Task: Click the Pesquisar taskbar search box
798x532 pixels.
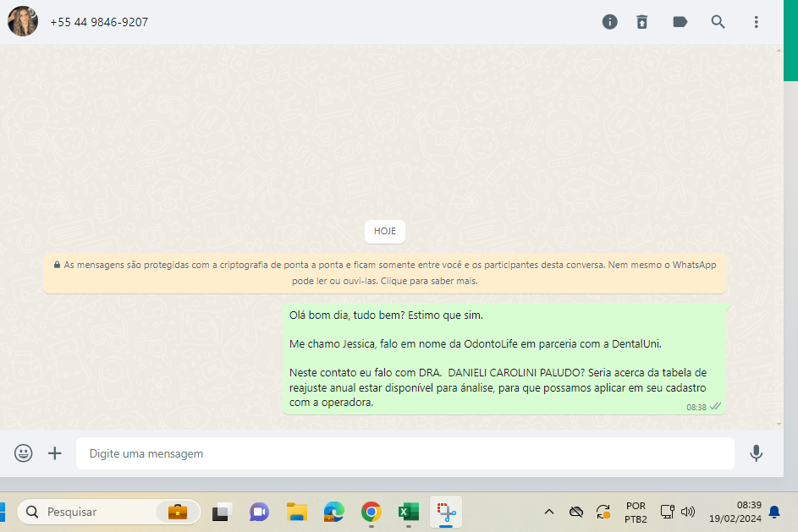Action: [109, 512]
